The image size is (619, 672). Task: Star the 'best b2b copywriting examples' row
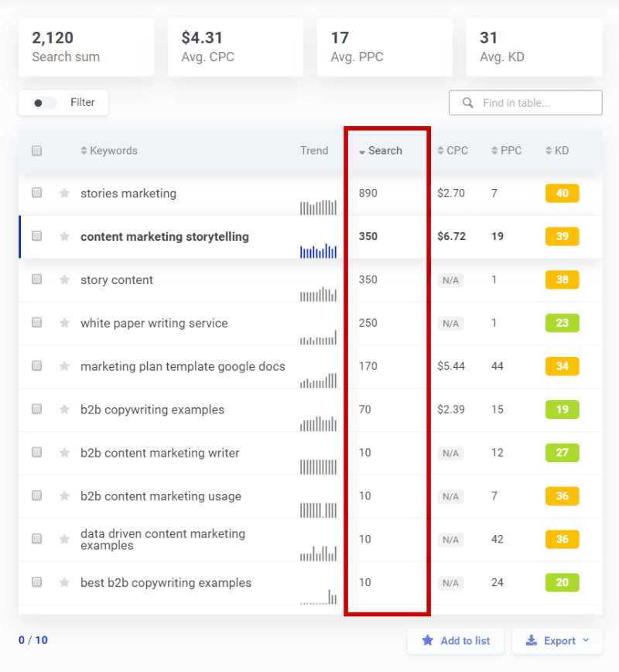tap(65, 583)
